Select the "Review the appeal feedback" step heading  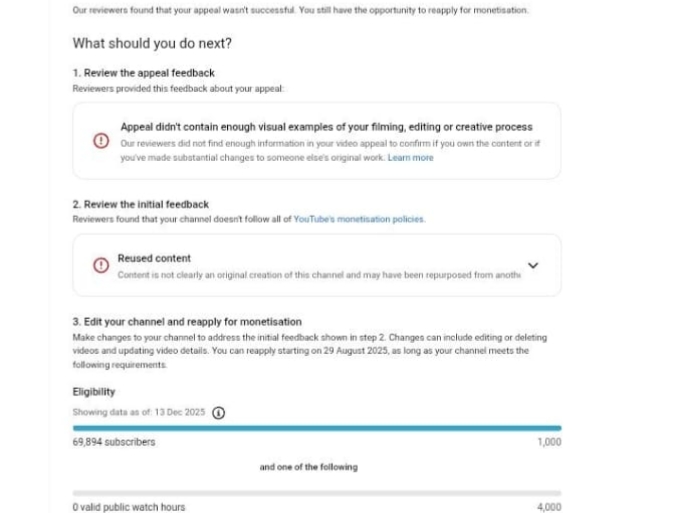(x=143, y=73)
